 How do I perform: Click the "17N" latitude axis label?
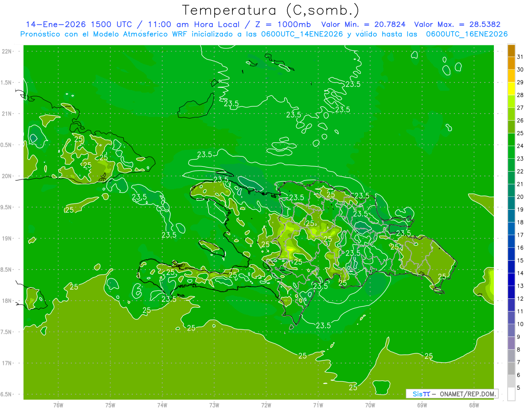click(x=7, y=363)
